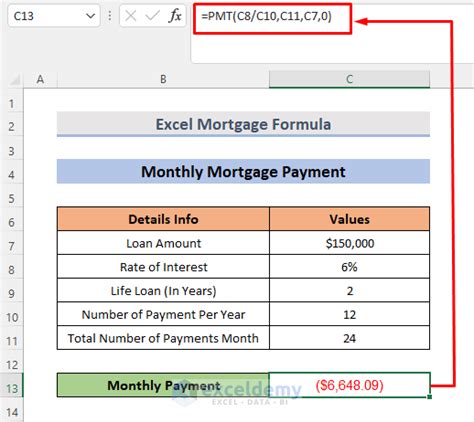474x422 pixels.
Task: Click Total Number of Payments Month cell
Action: pos(163,338)
